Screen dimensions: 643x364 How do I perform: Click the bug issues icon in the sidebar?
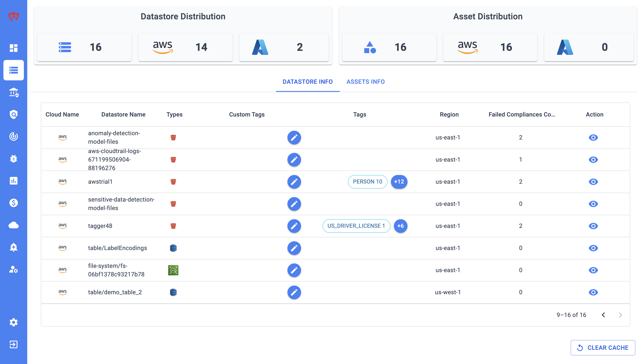point(14,158)
